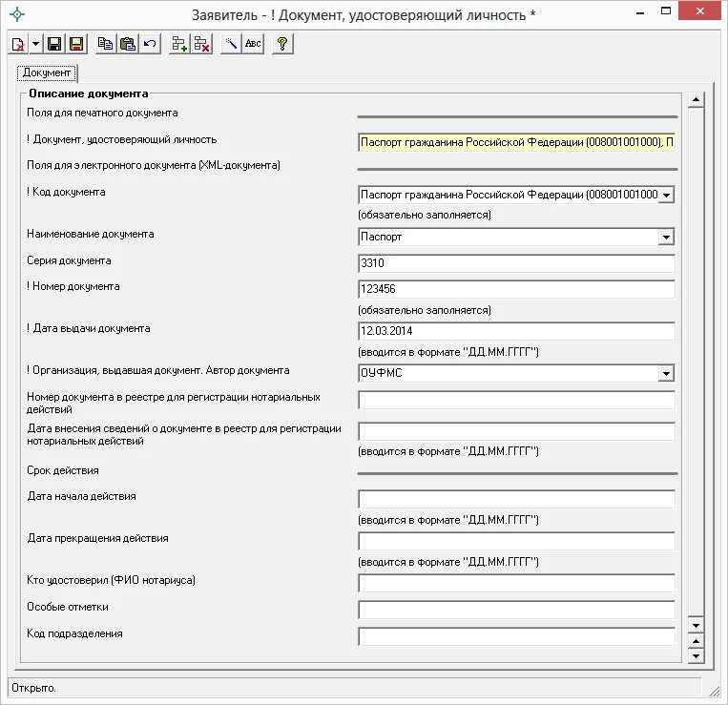Screen dimensions: 728x705
Task: Open the ОУФМС organization dropdown
Action: pyautogui.click(x=666, y=373)
